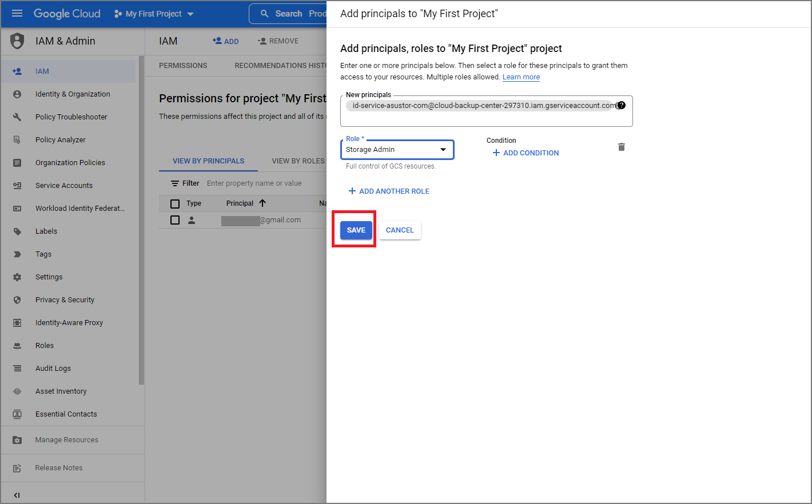
Task: Click ADD CONDITION
Action: (x=526, y=153)
